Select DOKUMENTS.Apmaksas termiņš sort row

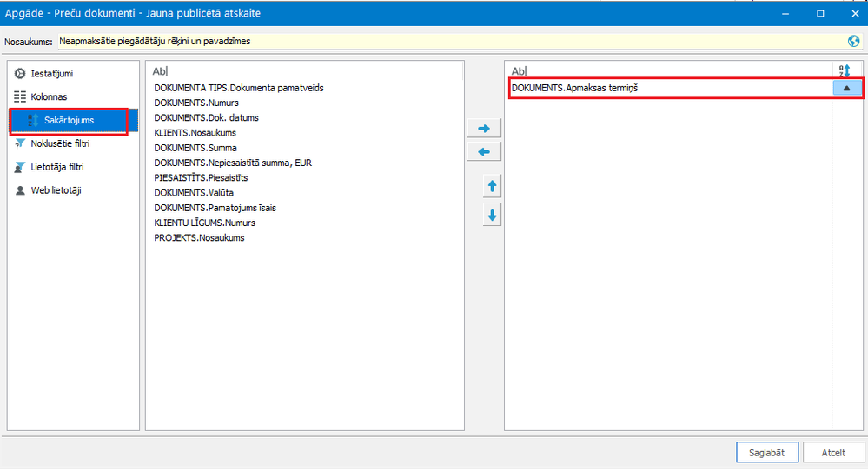[x=671, y=88]
